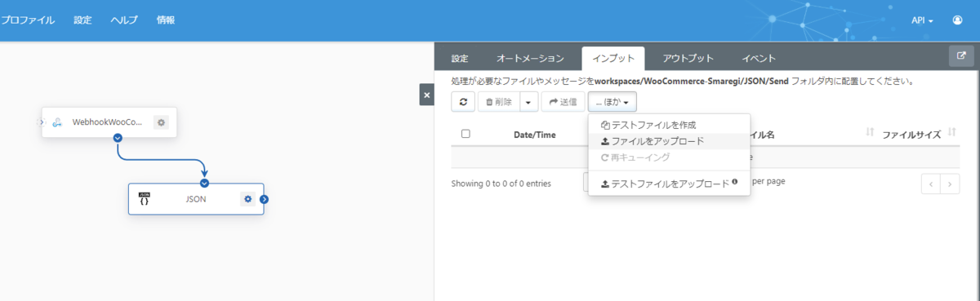Switch to the 設定 tab in panel
The width and height of the screenshot is (980, 301).
point(460,58)
